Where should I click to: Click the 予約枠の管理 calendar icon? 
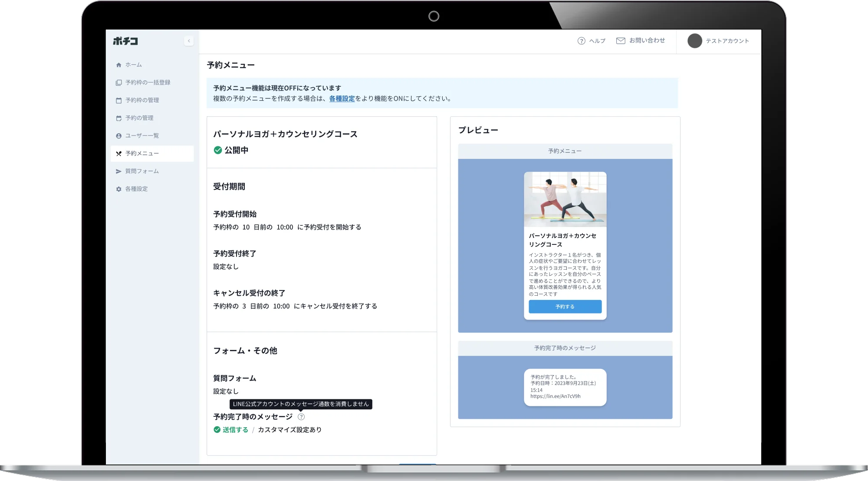coord(118,100)
